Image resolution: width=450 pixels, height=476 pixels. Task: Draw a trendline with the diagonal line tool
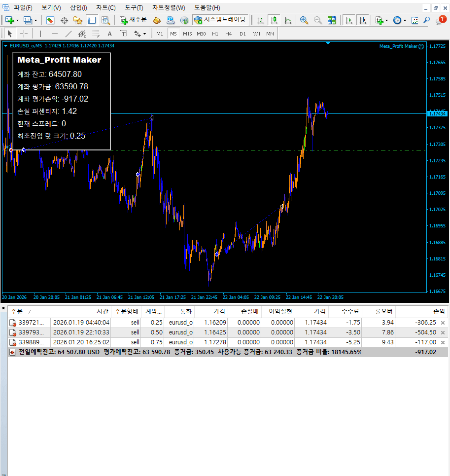point(69,34)
